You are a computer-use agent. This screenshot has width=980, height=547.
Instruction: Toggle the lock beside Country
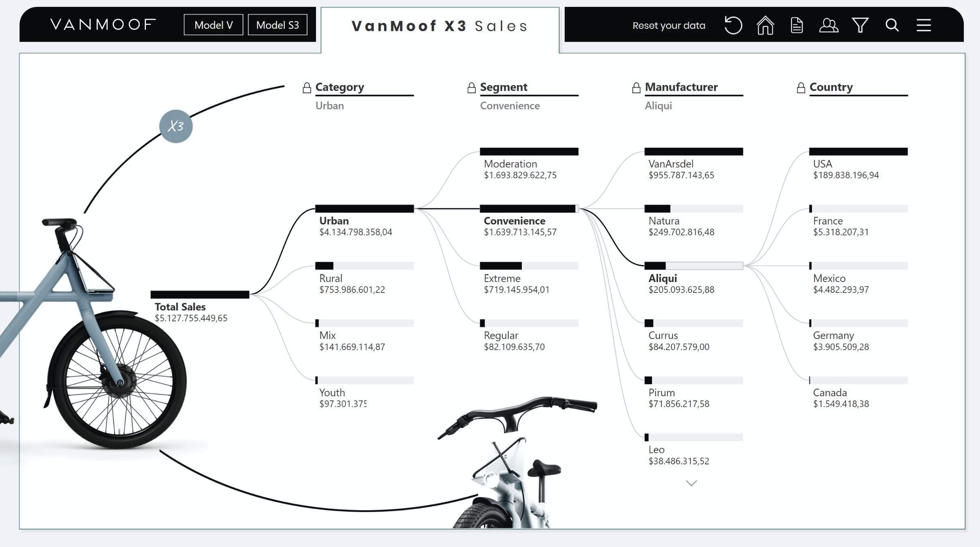coord(801,88)
